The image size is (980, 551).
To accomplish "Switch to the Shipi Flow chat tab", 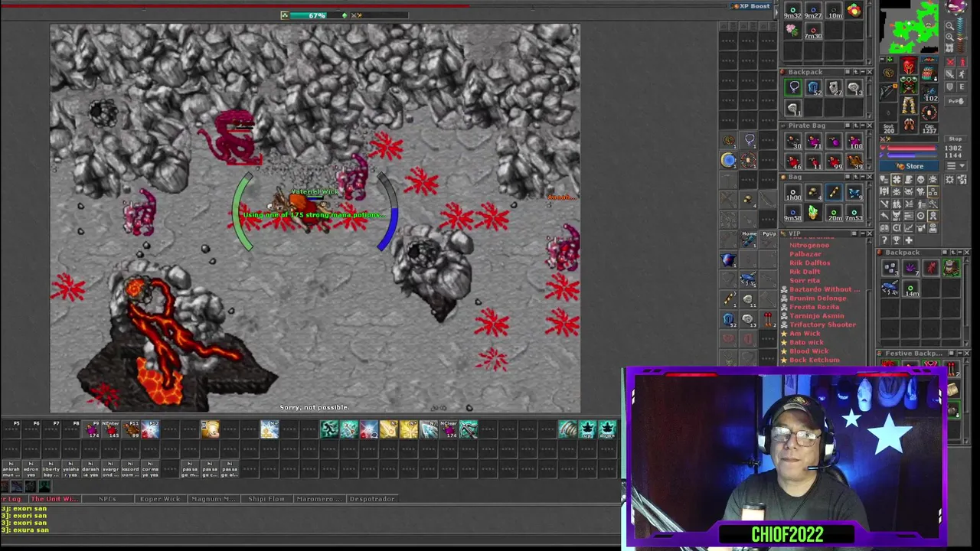I will 267,499.
